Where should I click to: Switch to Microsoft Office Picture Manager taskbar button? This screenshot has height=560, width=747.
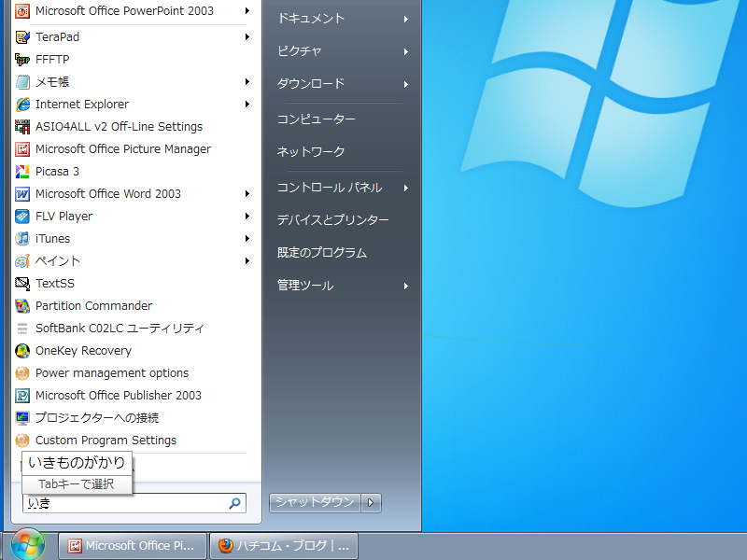133,546
